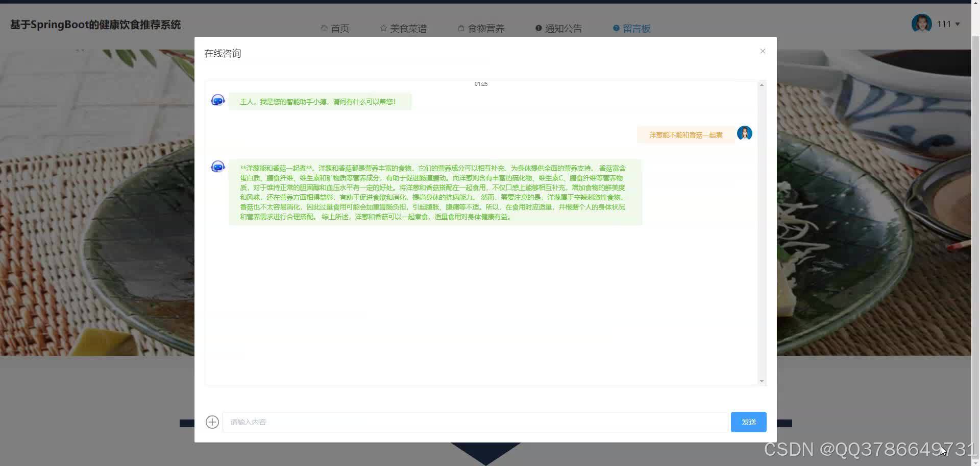Click the star icon beside 美食菜谱

point(383,28)
